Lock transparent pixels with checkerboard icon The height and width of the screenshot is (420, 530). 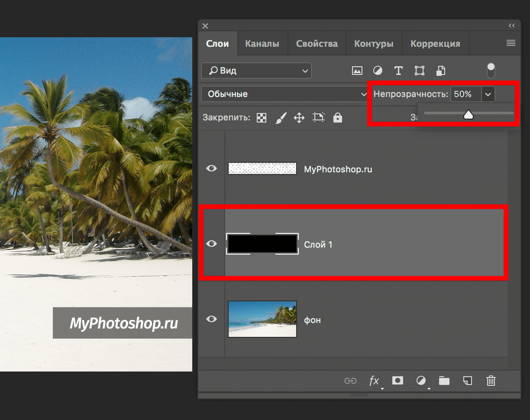click(x=262, y=118)
